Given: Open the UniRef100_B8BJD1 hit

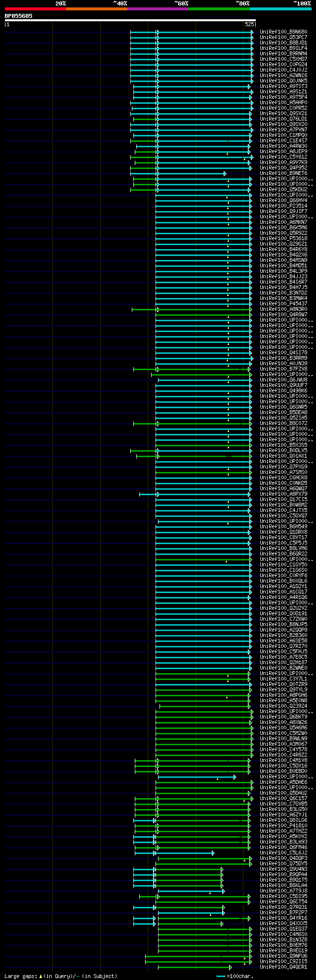Looking at the screenshot, I should pos(283,43).
